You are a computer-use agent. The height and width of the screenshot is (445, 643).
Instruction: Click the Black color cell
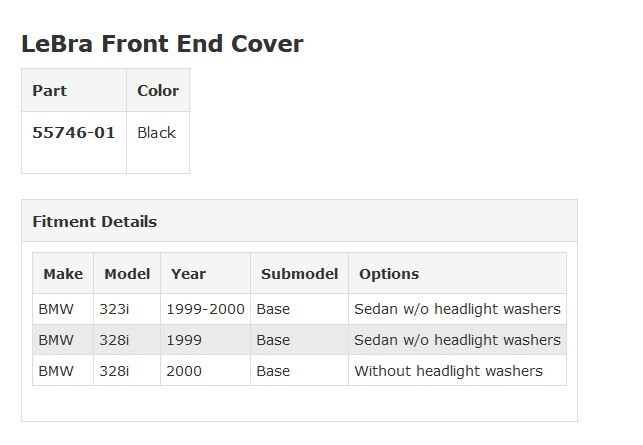[156, 132]
